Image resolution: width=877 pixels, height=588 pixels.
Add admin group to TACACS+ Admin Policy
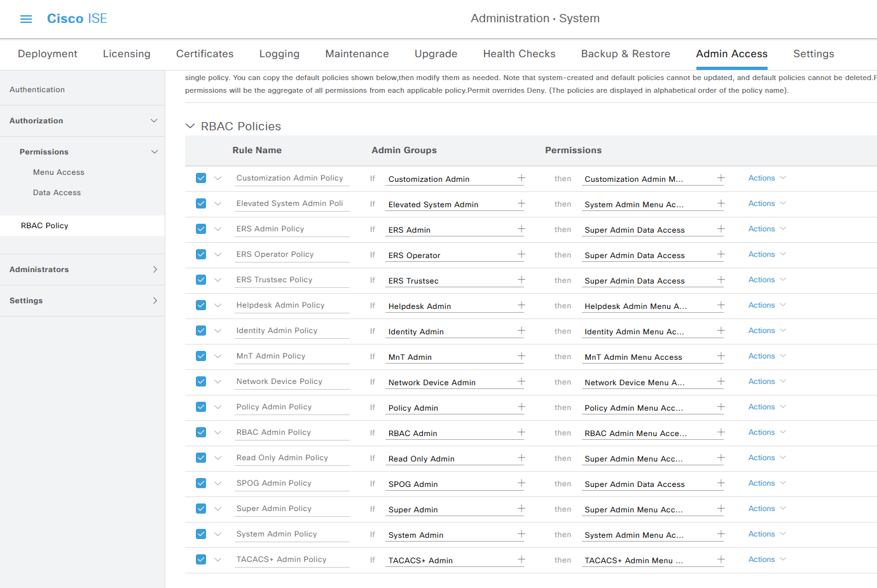tap(521, 559)
